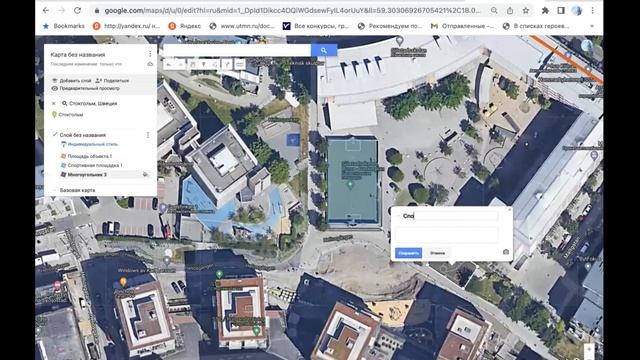Go forward in browser history
Screen dimensions: 640x360
pyautogui.click(x=62, y=11)
